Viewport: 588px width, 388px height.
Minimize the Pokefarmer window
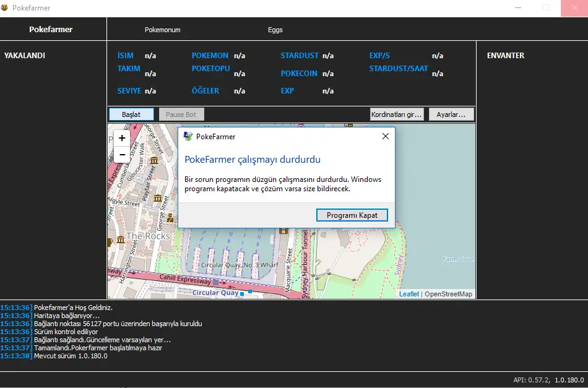click(x=518, y=8)
